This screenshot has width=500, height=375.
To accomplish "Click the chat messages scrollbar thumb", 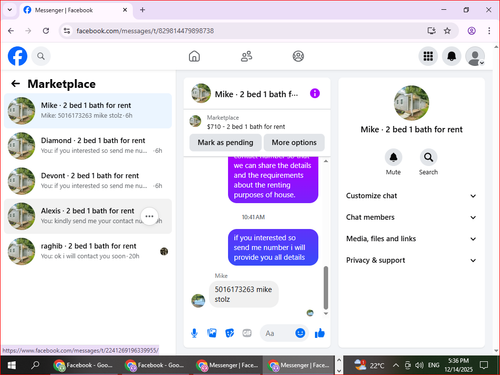I will (326, 288).
